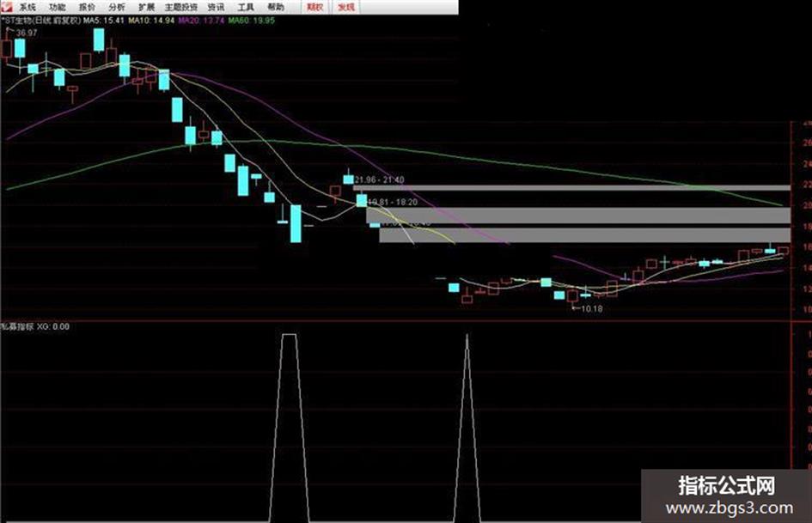Viewport: 812px width, 523px height.
Task: Click the *ST生物 chart title
Action: pos(41,21)
